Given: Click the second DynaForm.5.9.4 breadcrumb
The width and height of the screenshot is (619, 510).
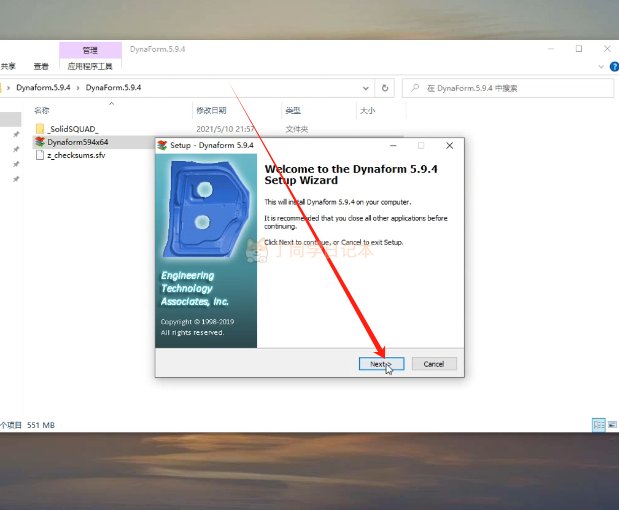Looking at the screenshot, I should point(113,88).
